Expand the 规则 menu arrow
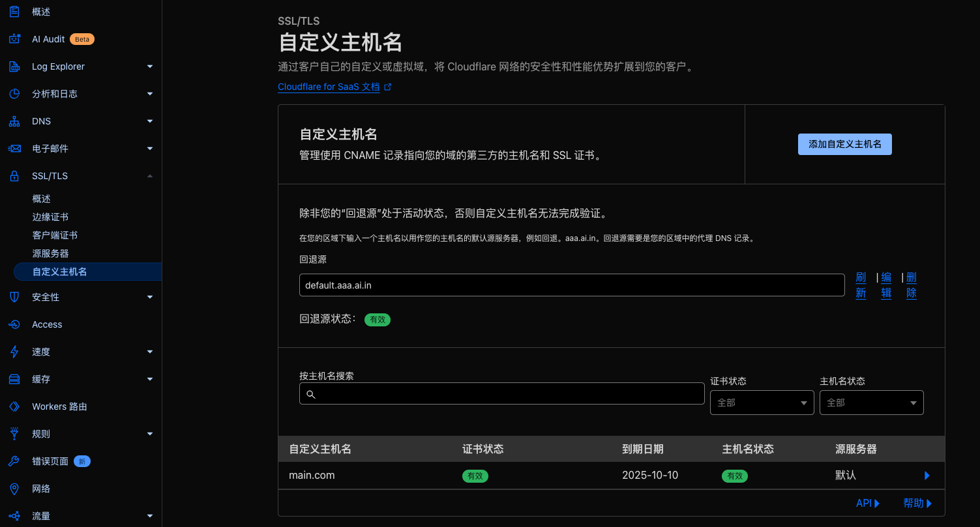Viewport: 980px width, 527px height. (x=150, y=434)
